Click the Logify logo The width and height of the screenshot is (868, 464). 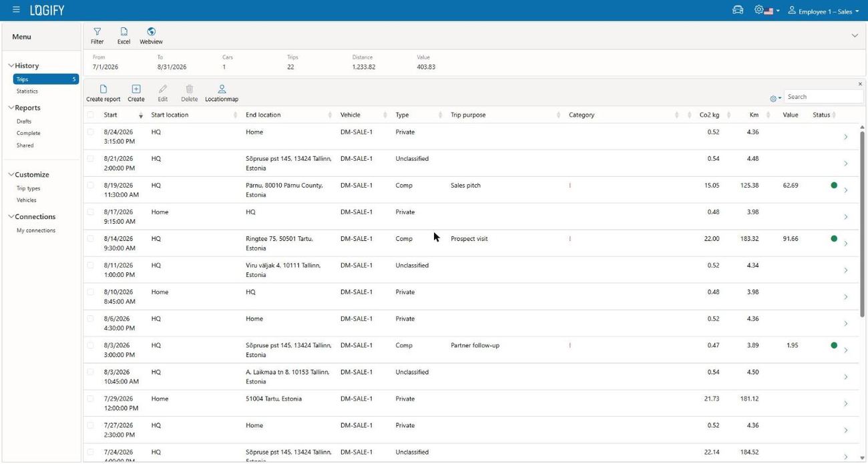(47, 11)
